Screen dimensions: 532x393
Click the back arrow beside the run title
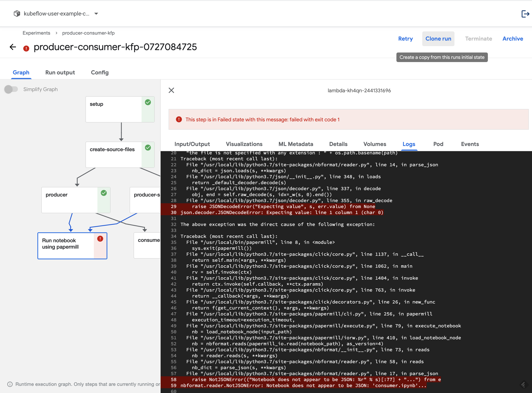coord(12,47)
